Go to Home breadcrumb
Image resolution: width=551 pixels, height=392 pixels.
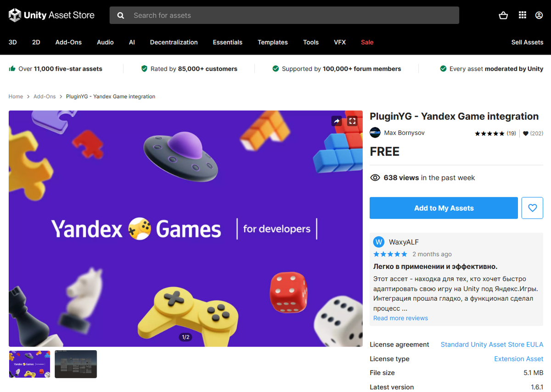coord(16,96)
